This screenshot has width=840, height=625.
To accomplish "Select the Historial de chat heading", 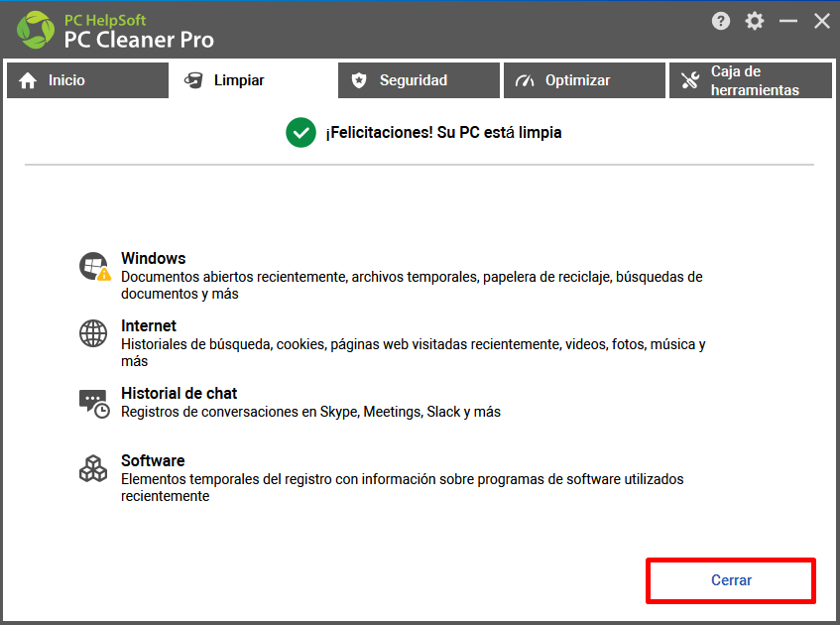I will [179, 394].
